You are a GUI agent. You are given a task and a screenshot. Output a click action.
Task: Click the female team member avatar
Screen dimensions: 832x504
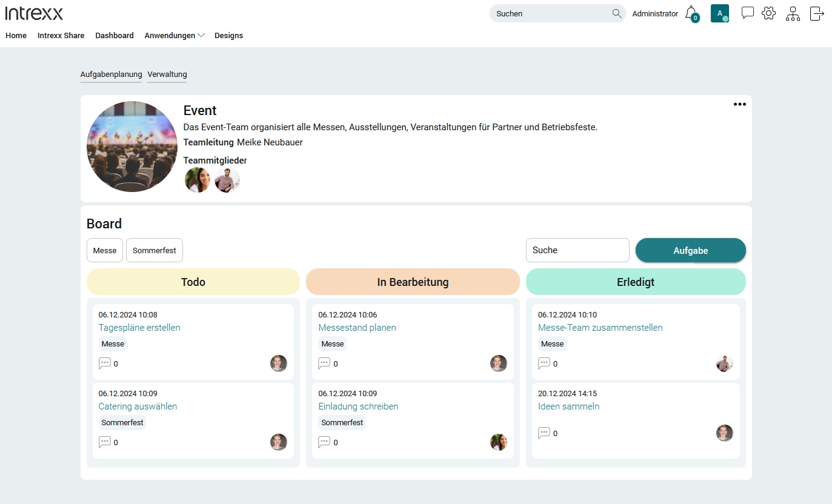point(198,180)
